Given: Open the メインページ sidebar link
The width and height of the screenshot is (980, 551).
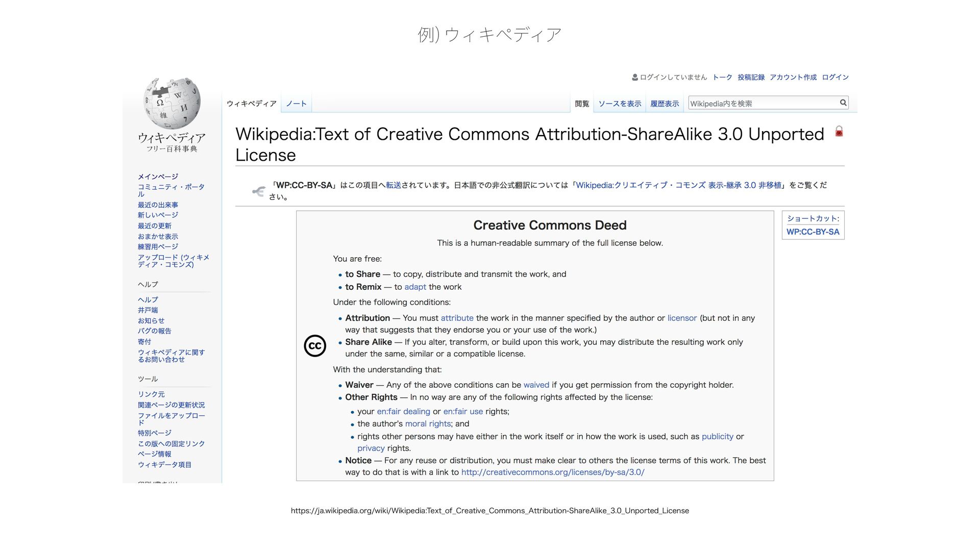Looking at the screenshot, I should 158,177.
